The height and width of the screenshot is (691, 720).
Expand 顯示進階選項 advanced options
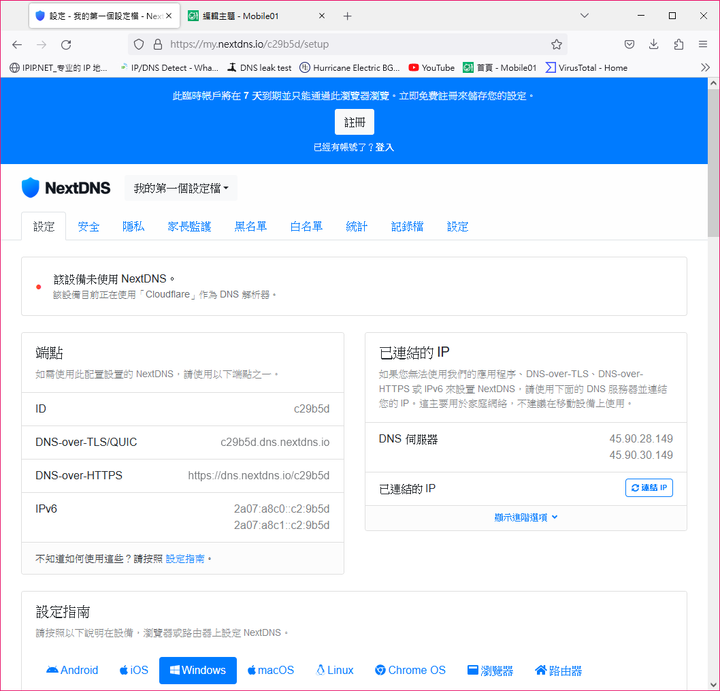pos(526,517)
